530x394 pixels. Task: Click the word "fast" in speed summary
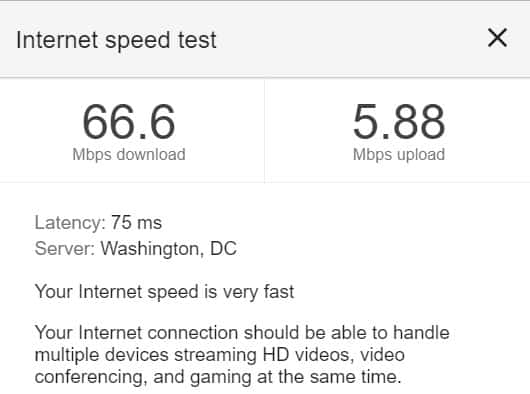279,291
